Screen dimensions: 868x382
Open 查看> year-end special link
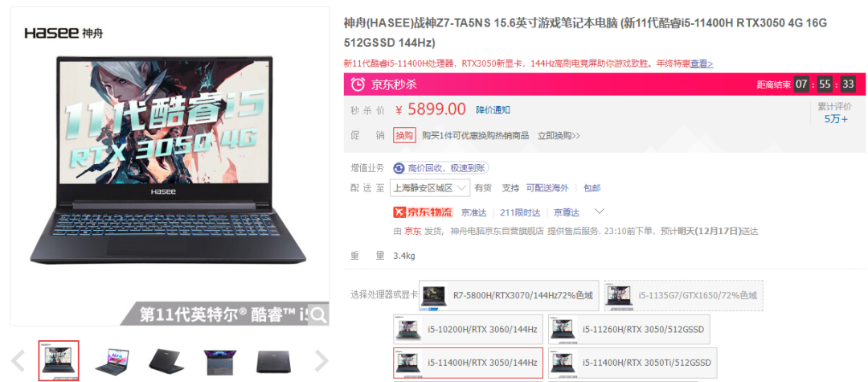click(x=702, y=64)
